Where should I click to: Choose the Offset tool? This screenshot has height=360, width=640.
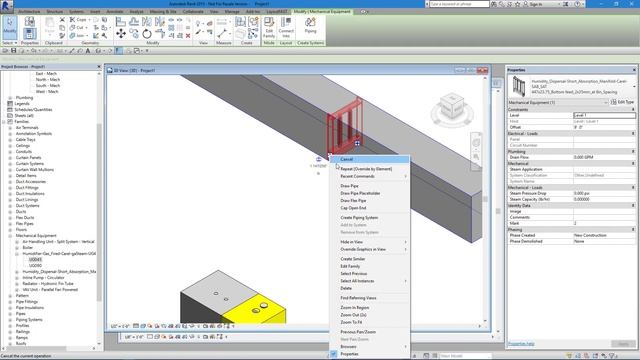tap(134, 22)
